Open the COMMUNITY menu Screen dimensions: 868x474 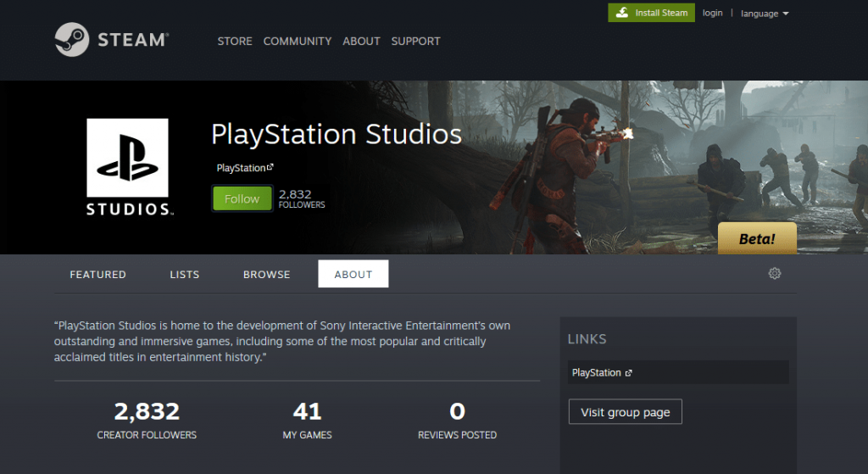pyautogui.click(x=298, y=41)
